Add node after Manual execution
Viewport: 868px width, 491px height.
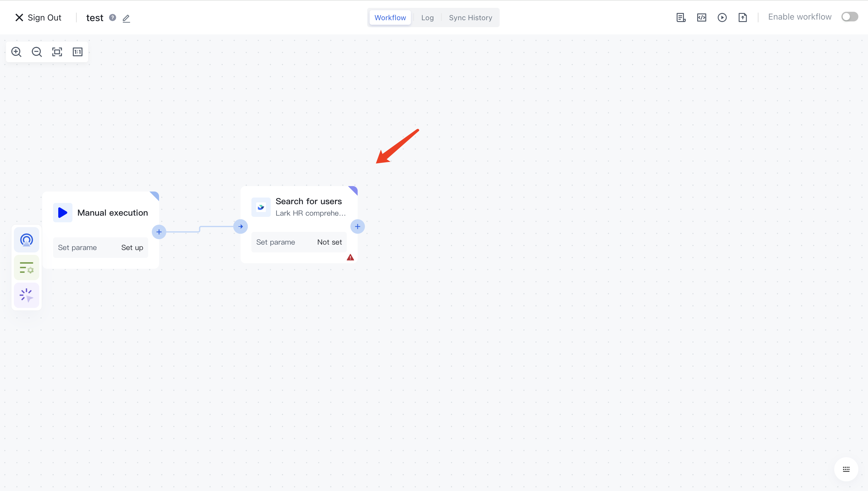tap(159, 232)
